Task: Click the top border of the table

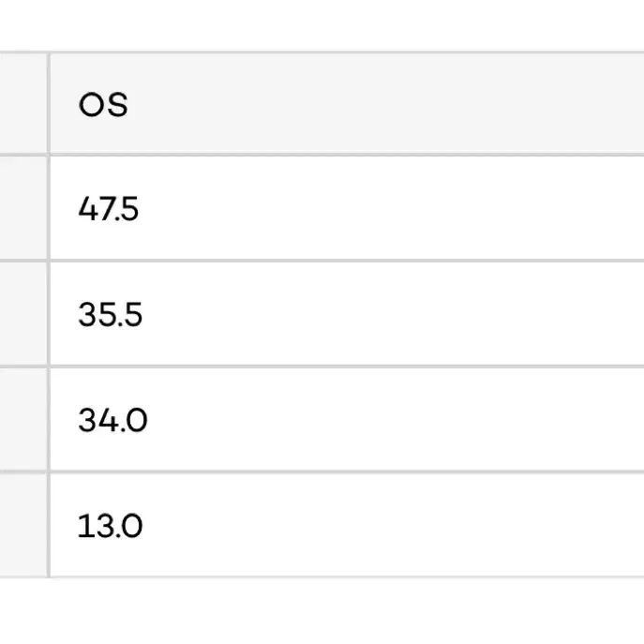Action: 322,52
